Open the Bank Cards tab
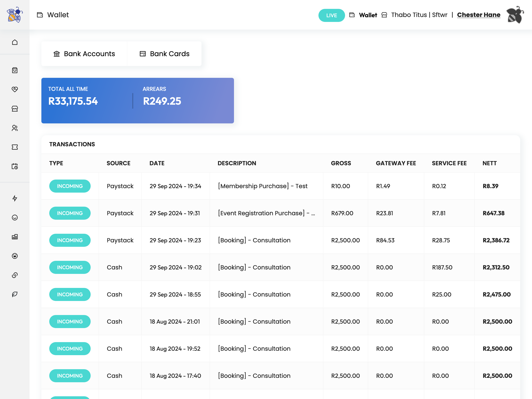 pyautogui.click(x=165, y=54)
